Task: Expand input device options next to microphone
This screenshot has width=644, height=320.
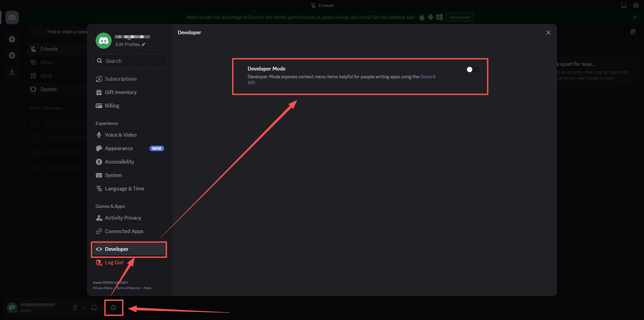Action: point(84,308)
